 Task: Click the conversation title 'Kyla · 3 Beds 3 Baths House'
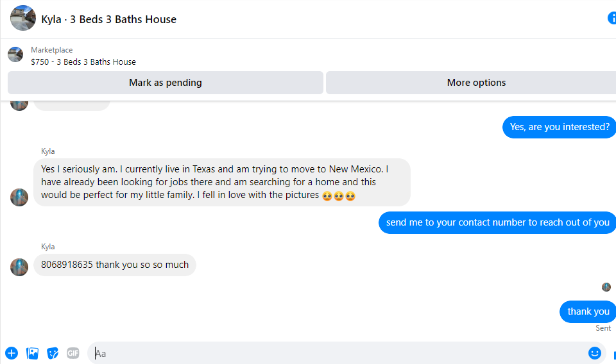click(109, 19)
